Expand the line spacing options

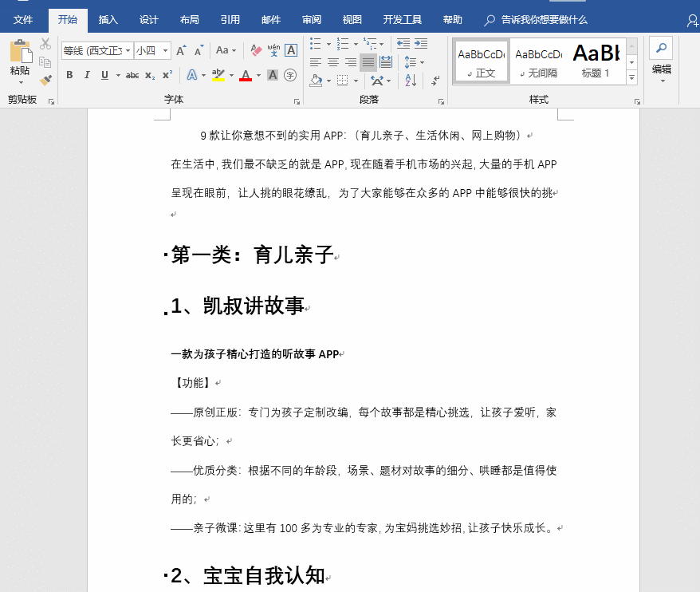(x=422, y=62)
